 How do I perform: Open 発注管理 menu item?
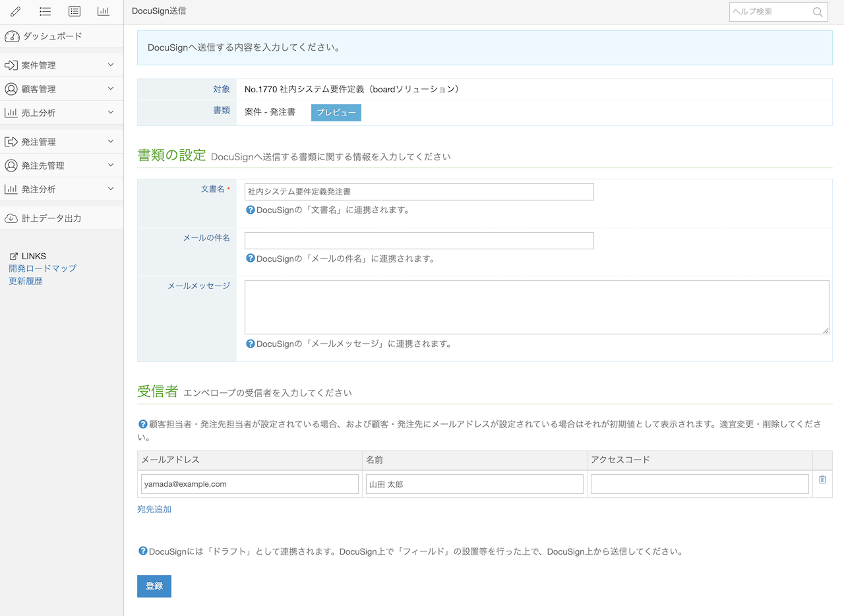(61, 142)
